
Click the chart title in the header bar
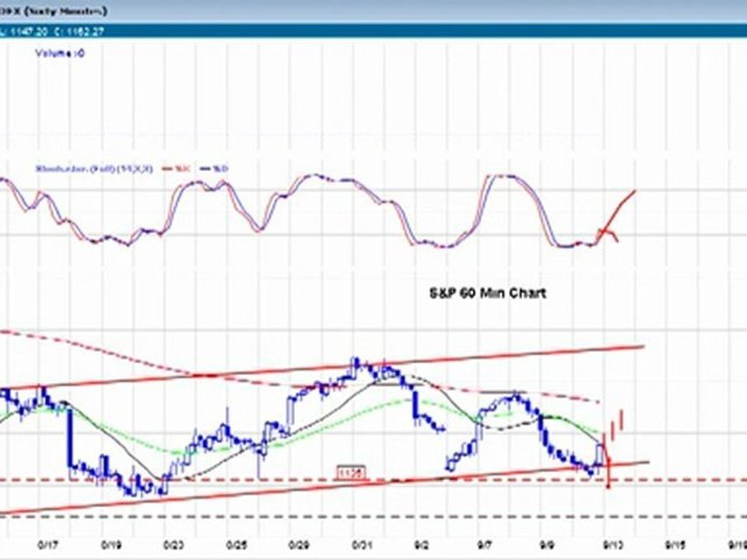[x=54, y=10]
